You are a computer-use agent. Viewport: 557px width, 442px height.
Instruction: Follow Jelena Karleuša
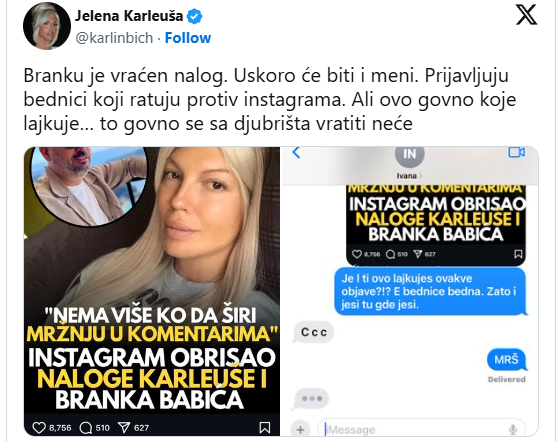[188, 38]
